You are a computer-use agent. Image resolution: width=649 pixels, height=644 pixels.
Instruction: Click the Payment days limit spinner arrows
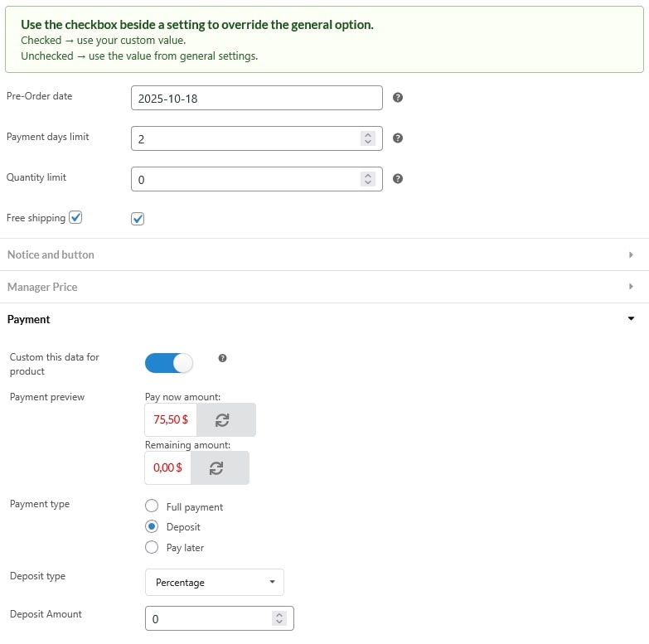(368, 138)
